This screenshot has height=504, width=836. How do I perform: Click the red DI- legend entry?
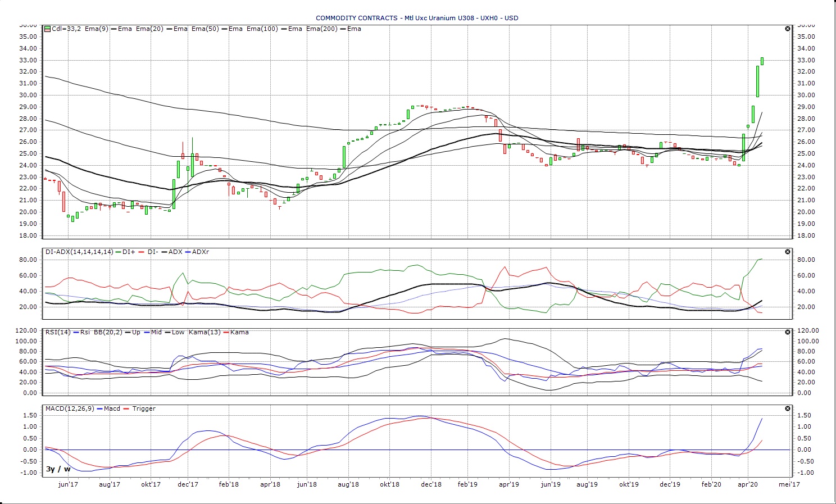click(147, 252)
